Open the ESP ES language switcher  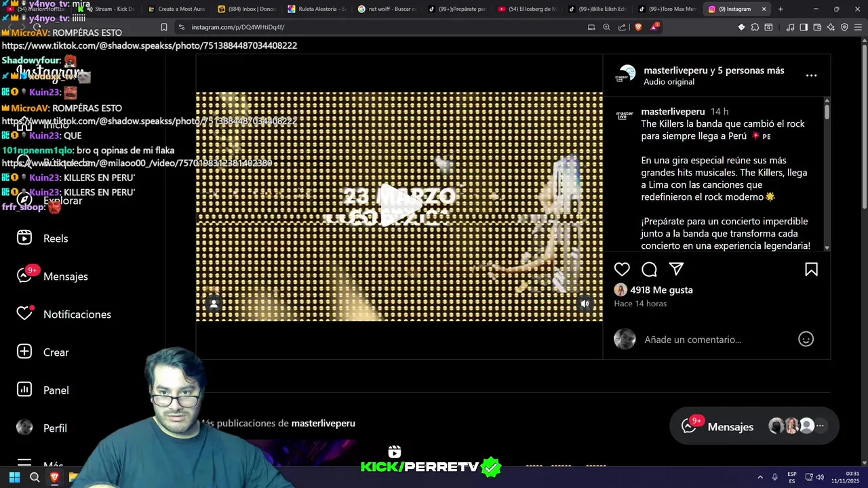(792, 477)
